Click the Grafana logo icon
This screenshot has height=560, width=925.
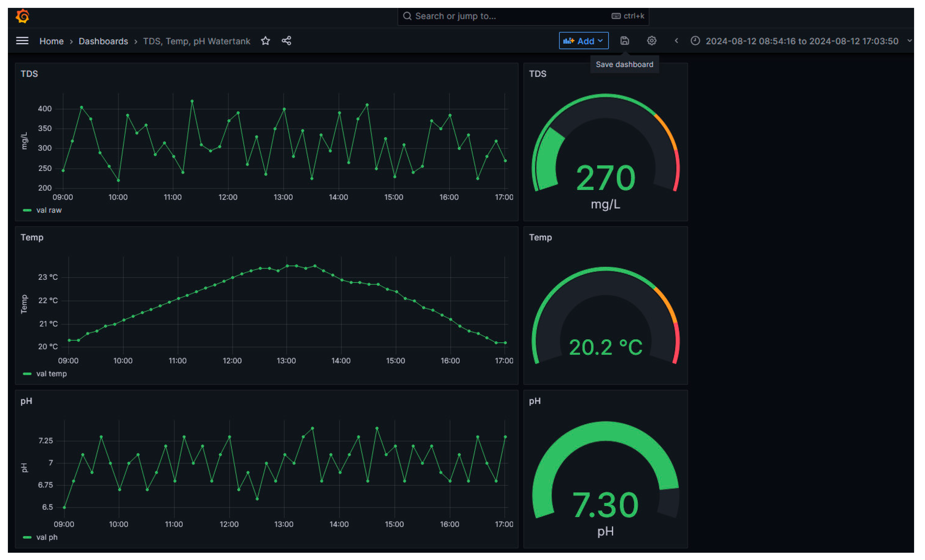(x=22, y=16)
